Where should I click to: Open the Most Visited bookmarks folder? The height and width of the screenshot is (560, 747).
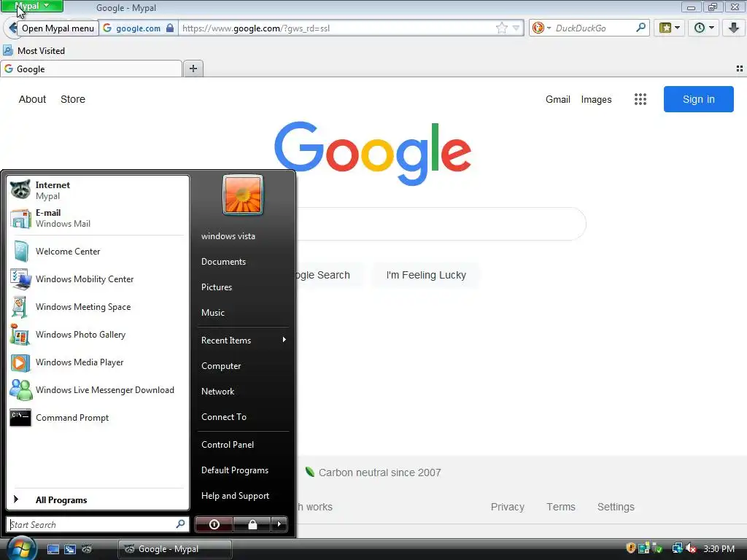click(34, 50)
